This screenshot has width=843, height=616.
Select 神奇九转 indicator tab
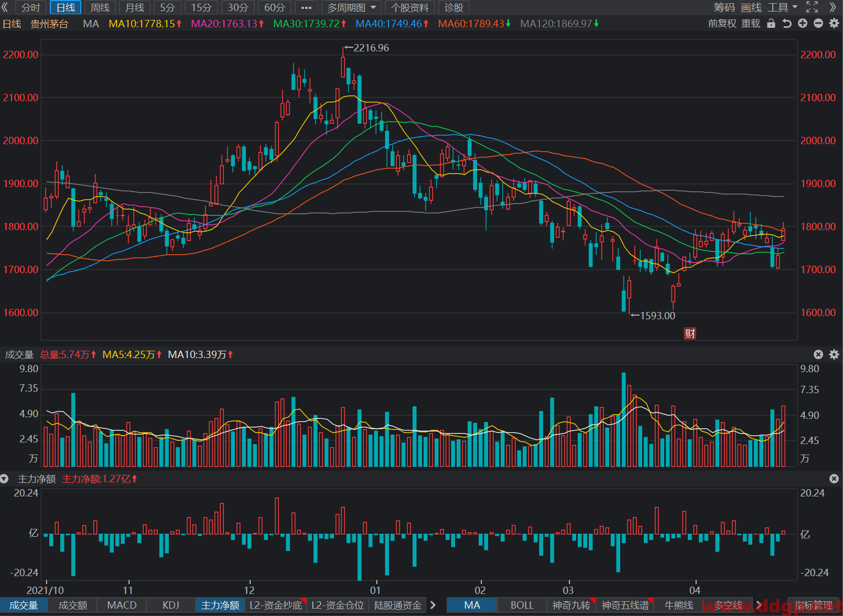click(571, 606)
